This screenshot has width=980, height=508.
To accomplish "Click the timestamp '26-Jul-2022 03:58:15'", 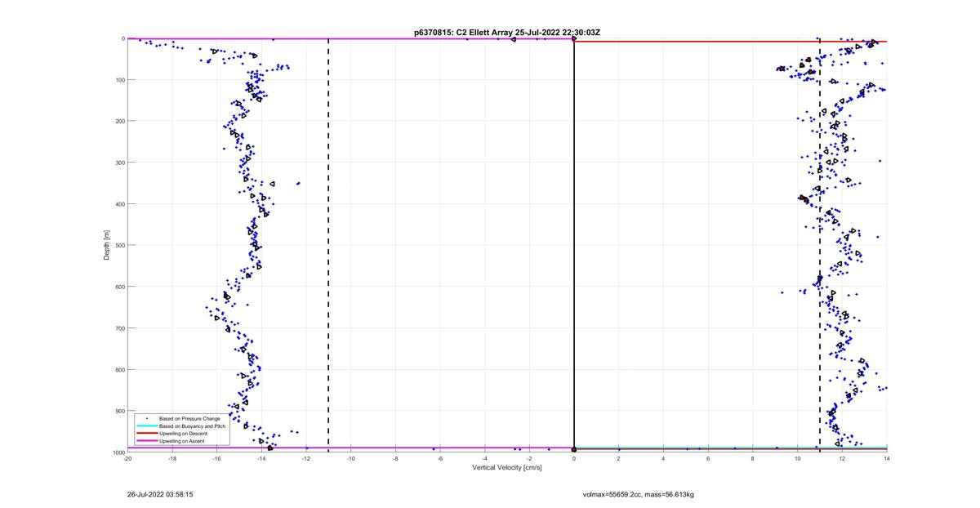I will coord(160,494).
